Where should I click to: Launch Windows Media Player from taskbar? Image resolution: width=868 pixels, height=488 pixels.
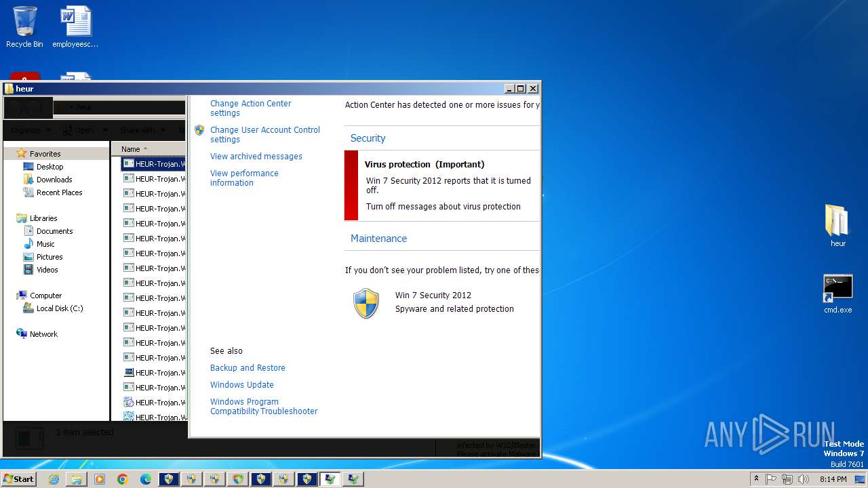pos(100,479)
